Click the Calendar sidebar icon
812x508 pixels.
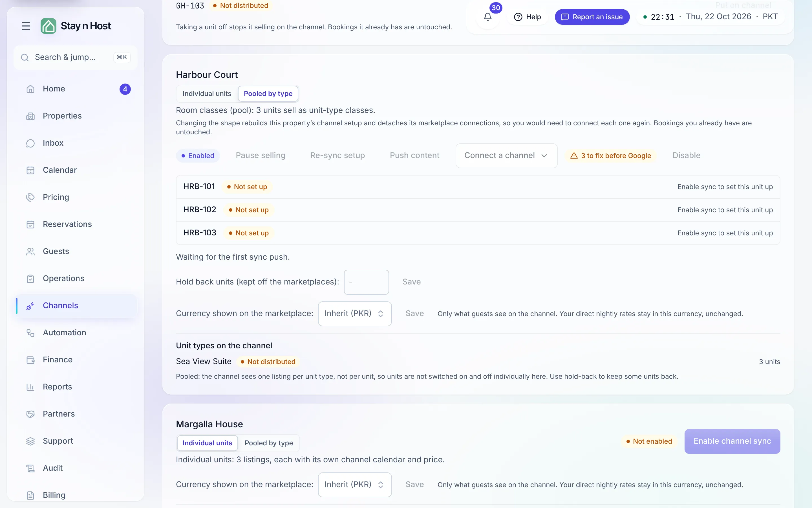30,170
